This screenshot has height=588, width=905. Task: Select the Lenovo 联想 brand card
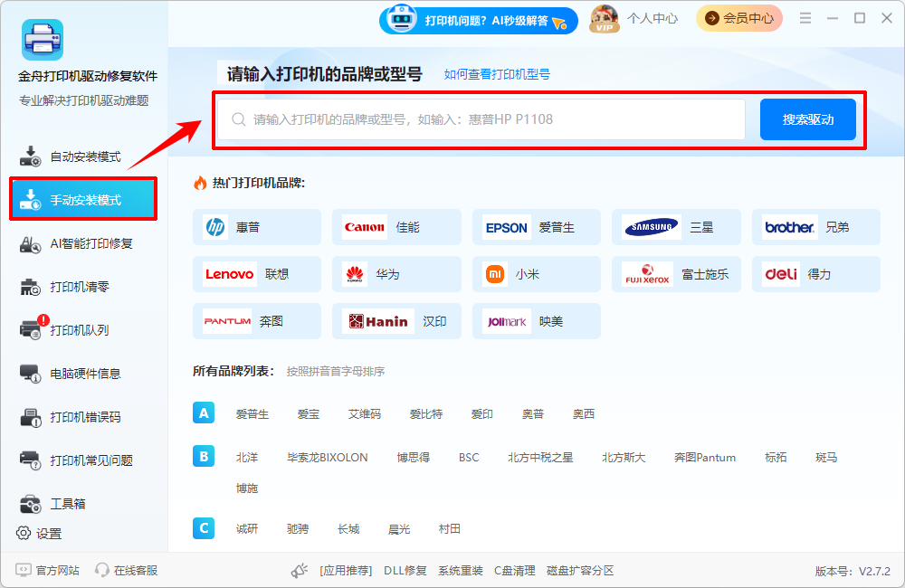(257, 274)
